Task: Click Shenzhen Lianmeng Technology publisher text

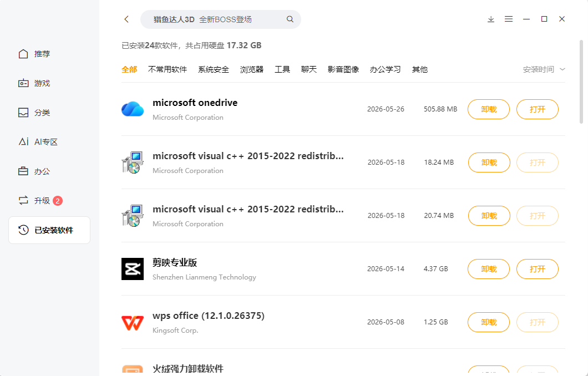Action: 204,277
